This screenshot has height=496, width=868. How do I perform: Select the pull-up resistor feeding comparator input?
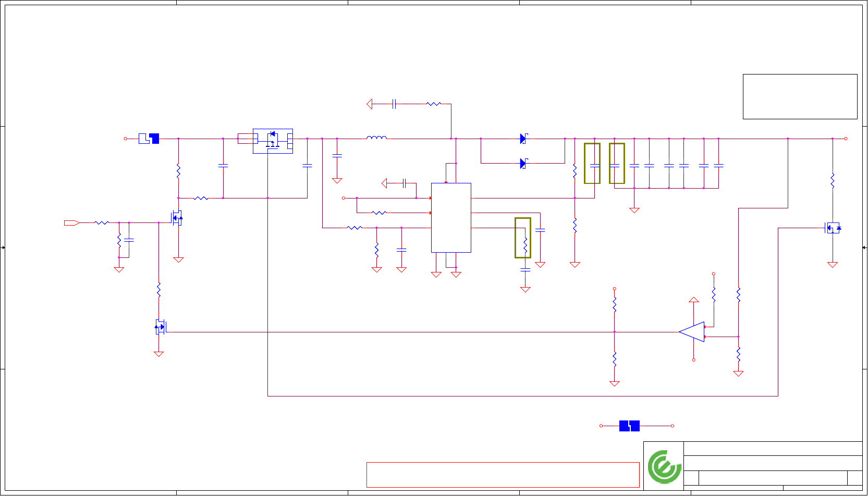[714, 295]
